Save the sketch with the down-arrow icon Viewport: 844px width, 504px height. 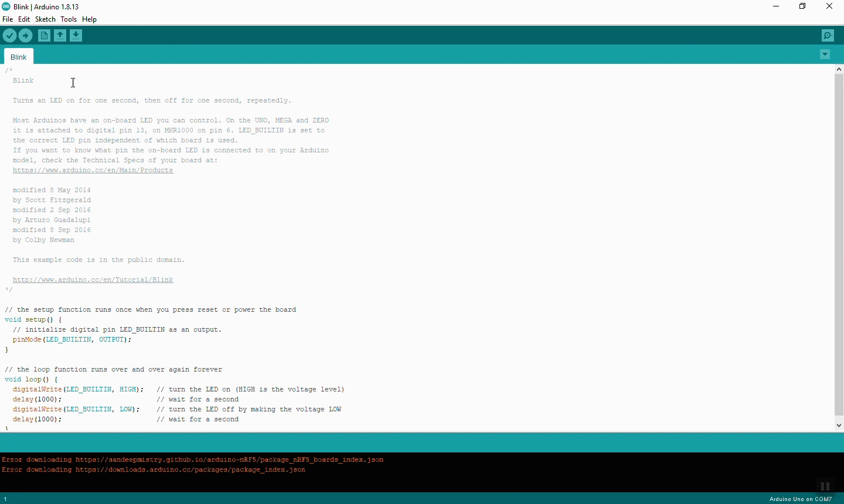(x=76, y=36)
